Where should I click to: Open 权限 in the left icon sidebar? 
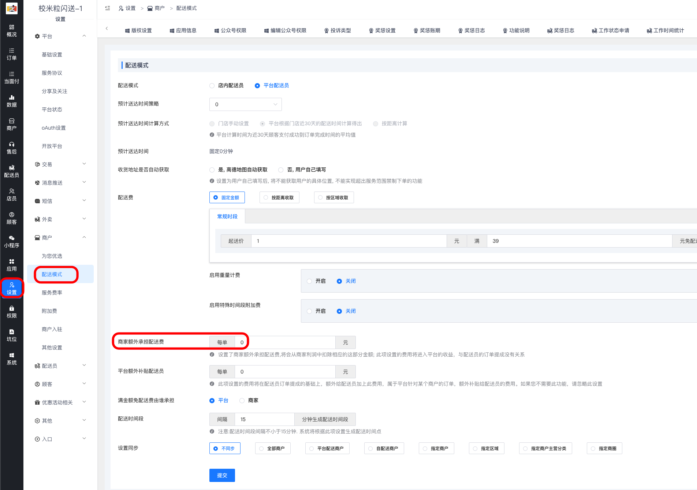[x=11, y=312]
